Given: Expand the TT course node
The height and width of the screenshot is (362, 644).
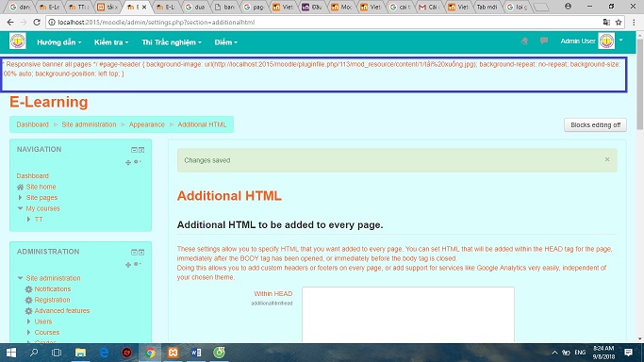Looking at the screenshot, I should [28, 219].
